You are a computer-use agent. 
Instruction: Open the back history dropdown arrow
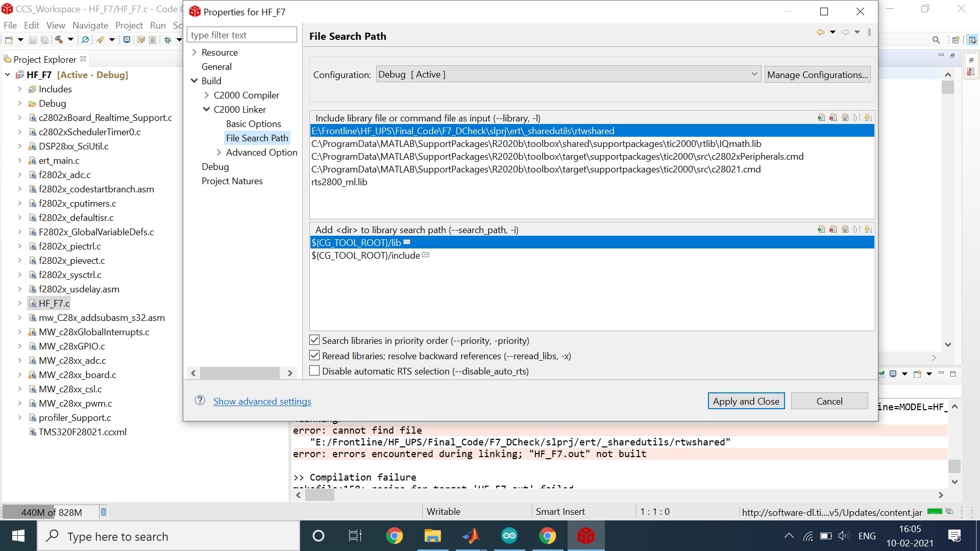click(832, 32)
